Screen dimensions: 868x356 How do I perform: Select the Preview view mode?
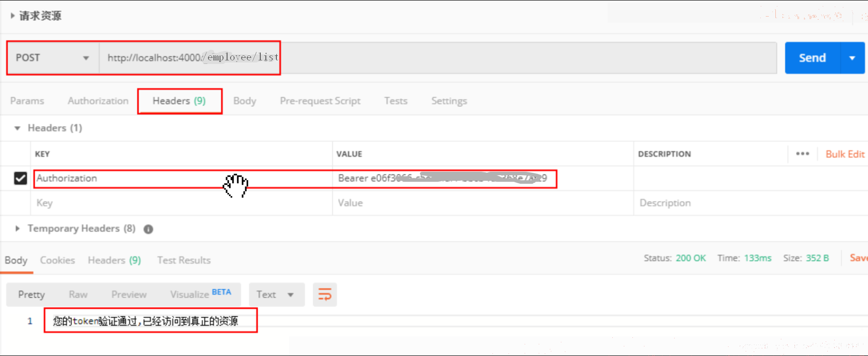coord(129,295)
